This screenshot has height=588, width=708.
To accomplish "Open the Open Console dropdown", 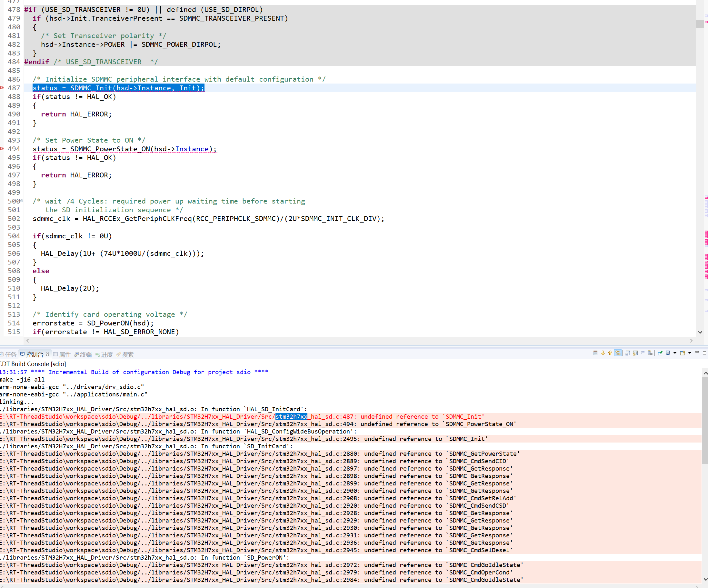I will pos(690,353).
